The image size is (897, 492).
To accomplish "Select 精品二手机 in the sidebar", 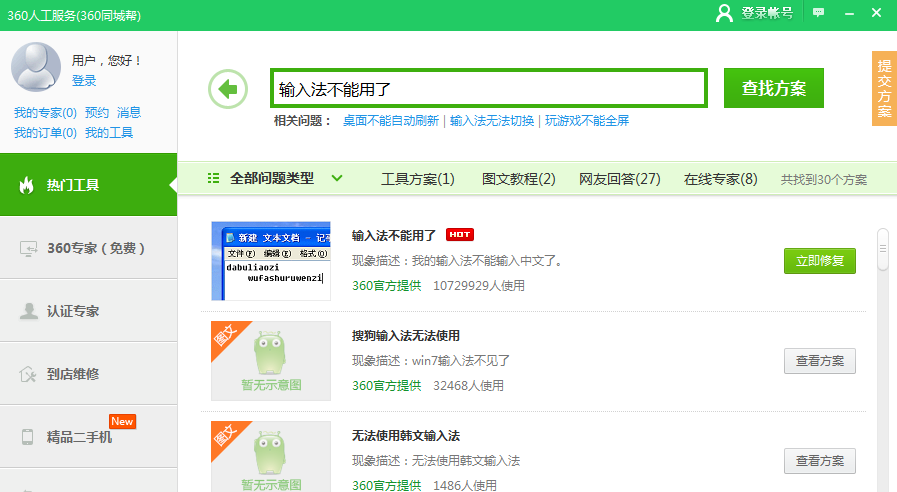I will [89, 437].
